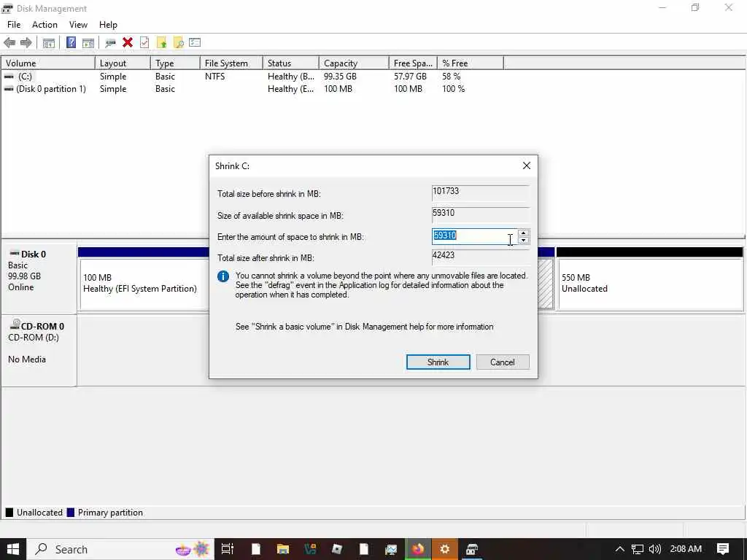
Task: Open the View menu
Action: coord(78,25)
